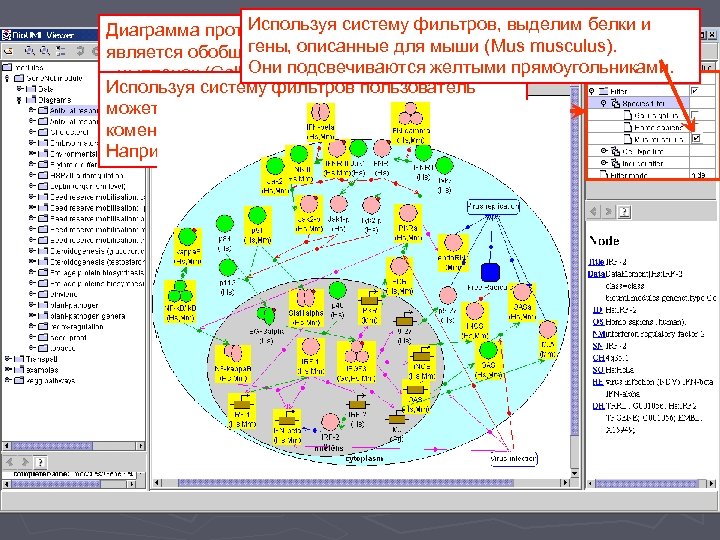Open the Data link in Node description
The height and width of the screenshot is (540, 720).
click(596, 274)
